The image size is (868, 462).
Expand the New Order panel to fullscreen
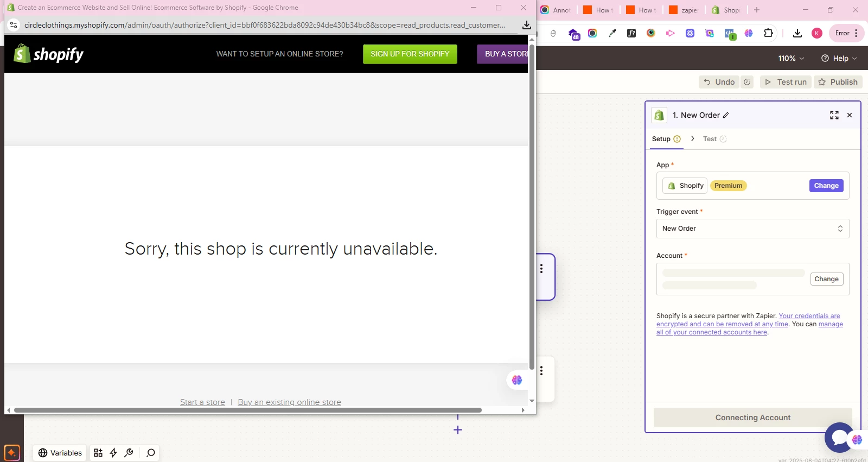[x=834, y=115]
